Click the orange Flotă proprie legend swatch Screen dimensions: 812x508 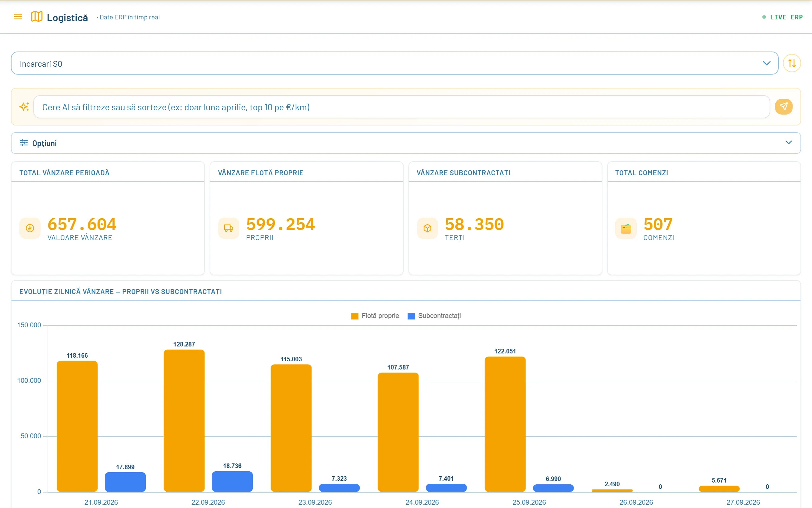pos(354,316)
